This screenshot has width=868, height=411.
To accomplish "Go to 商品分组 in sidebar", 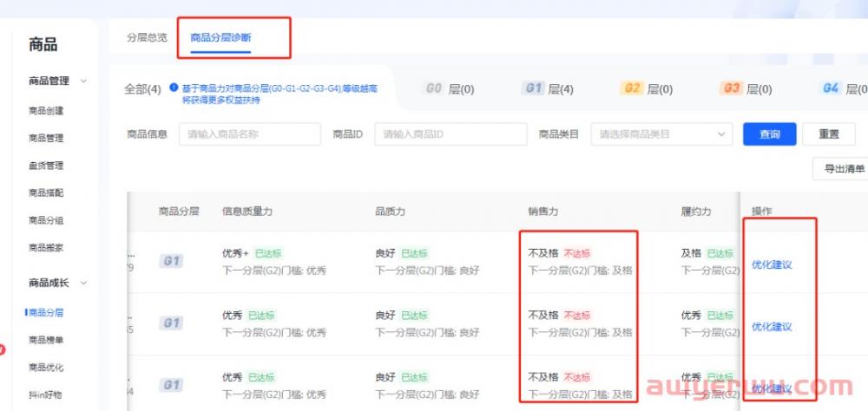I will point(46,221).
